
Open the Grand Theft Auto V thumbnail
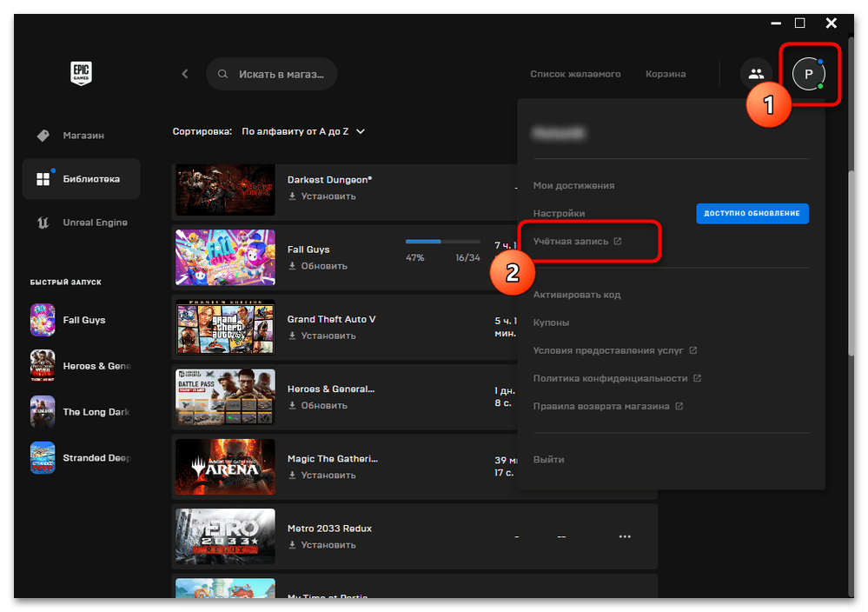[x=225, y=328]
